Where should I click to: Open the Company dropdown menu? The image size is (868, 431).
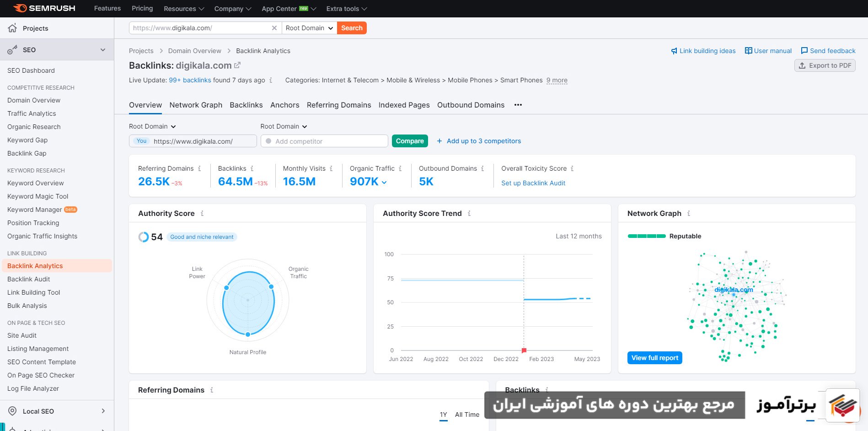233,9
